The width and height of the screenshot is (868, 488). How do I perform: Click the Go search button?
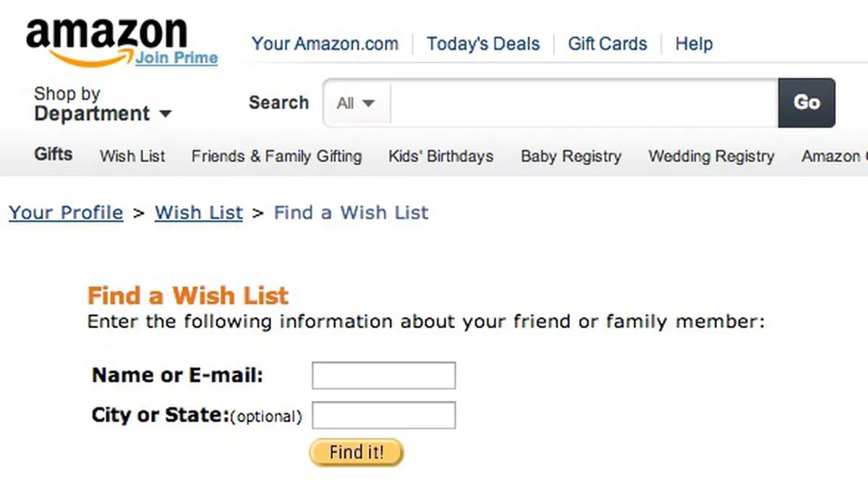coord(807,103)
